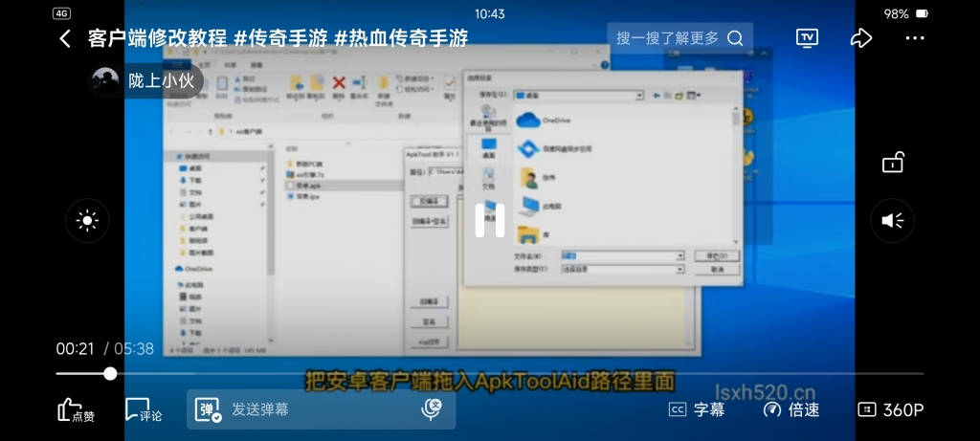The image size is (980, 441).
Task: Click red X delete icon in Explorer ribbon
Action: (x=339, y=82)
